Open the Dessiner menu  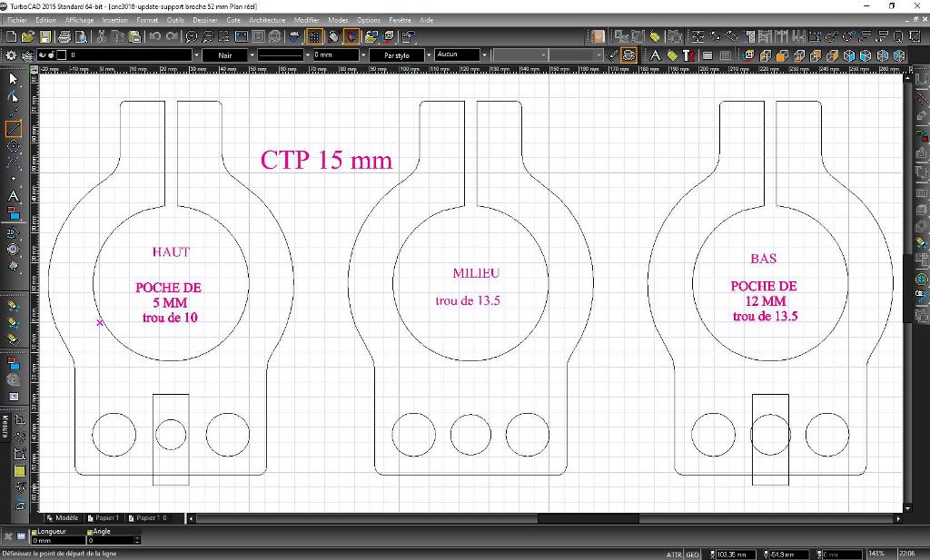tap(205, 19)
